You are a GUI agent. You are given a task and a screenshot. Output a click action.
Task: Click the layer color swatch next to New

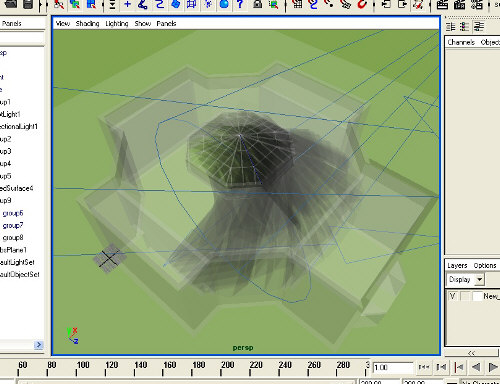click(x=477, y=296)
